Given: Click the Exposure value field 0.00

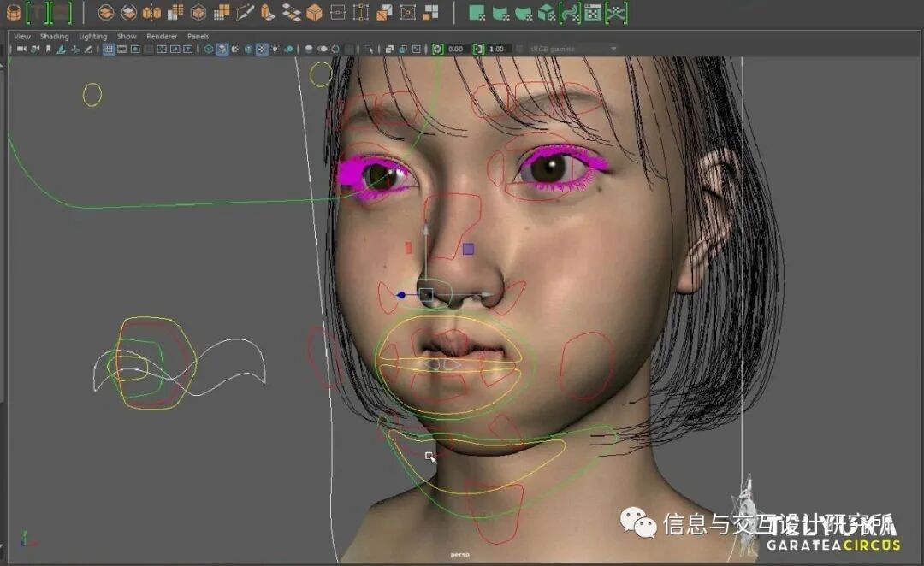Looking at the screenshot, I should tap(456, 49).
